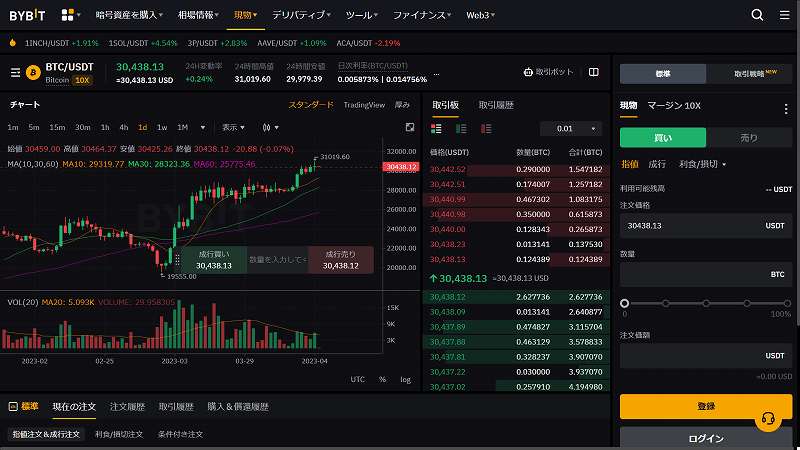Screen dimensions: 800x450
Task: Switch to the Standard order mode toggle
Action: tap(663, 74)
